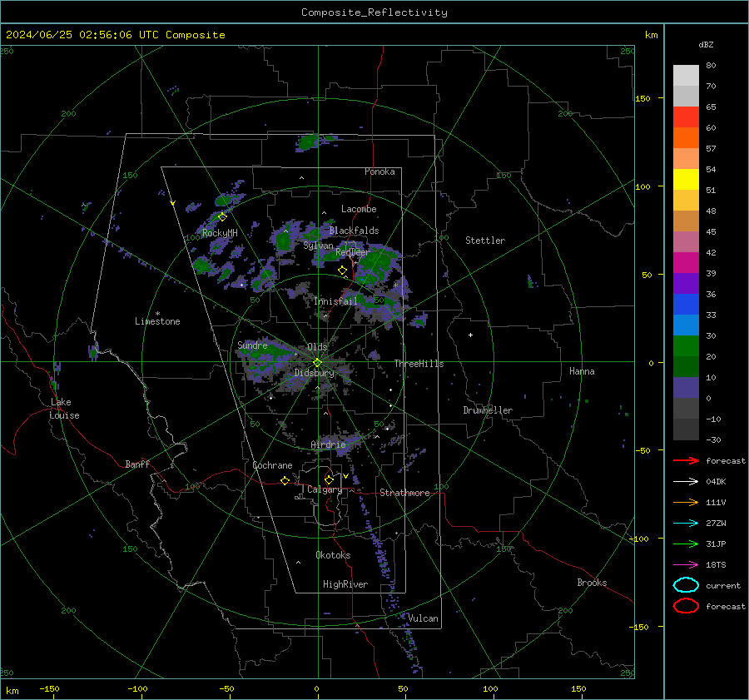Click the ThreeHills label
This screenshot has height=700, width=749.
419,364
